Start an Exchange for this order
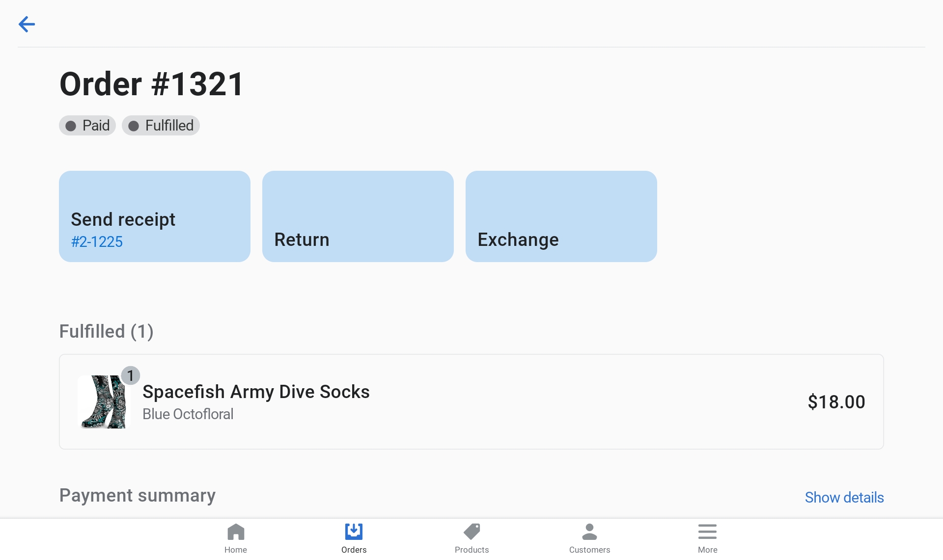Image resolution: width=943 pixels, height=560 pixels. 561,216
